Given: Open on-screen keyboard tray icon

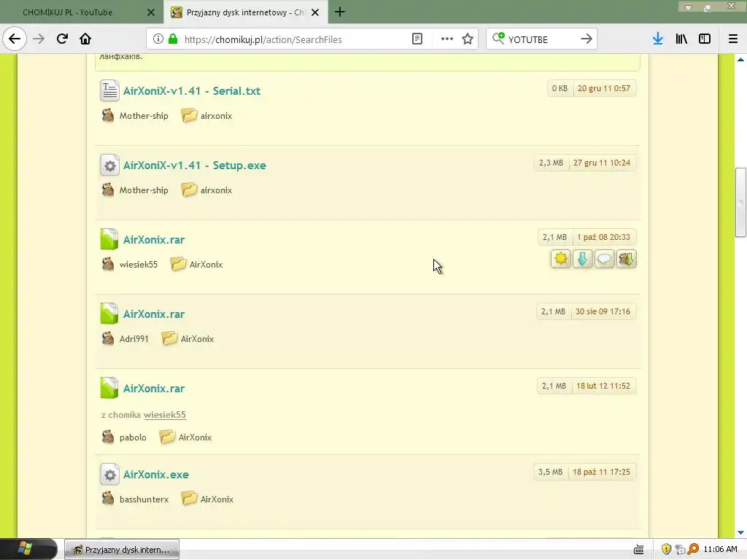Looking at the screenshot, I should point(639,550).
